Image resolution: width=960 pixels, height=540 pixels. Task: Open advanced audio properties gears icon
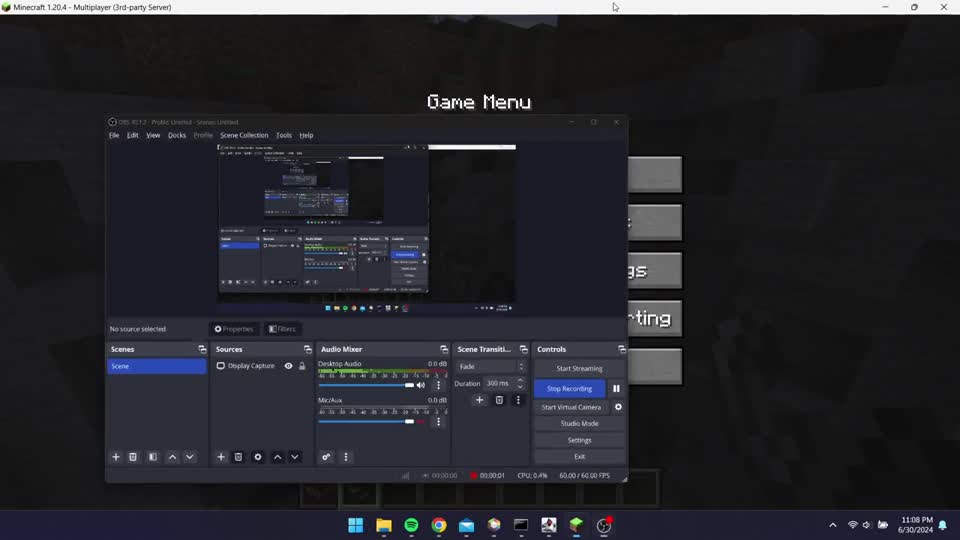click(326, 457)
